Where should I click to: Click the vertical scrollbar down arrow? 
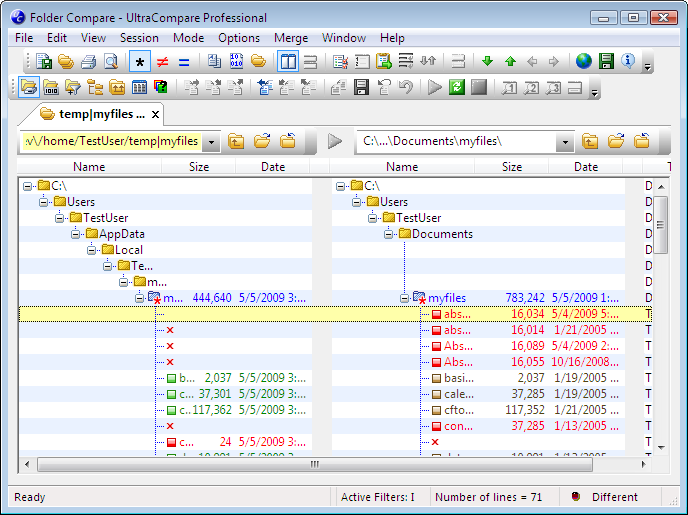(x=661, y=447)
